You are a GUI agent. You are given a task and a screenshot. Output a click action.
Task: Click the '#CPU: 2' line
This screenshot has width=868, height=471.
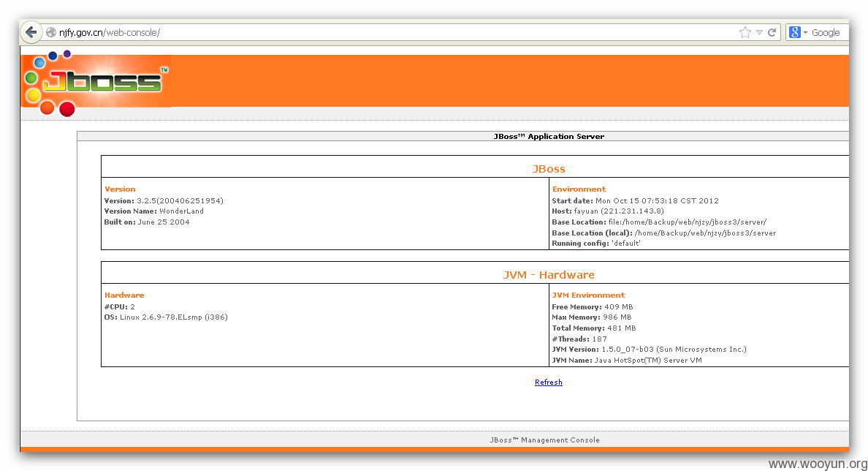point(120,306)
